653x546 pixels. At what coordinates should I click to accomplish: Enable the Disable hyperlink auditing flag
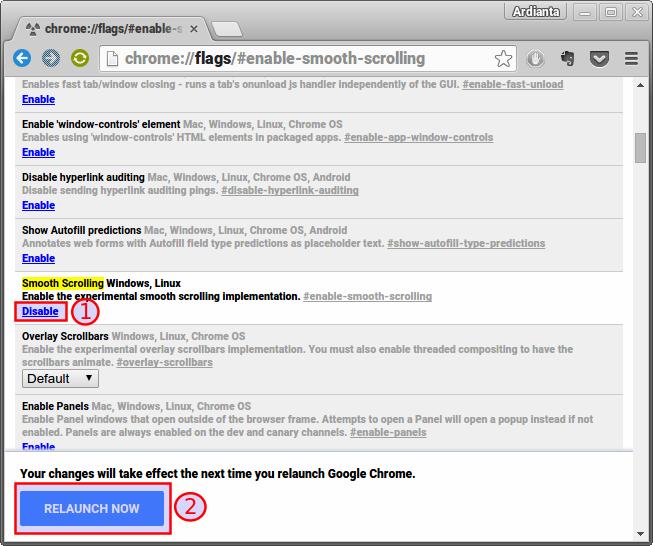tap(38, 205)
